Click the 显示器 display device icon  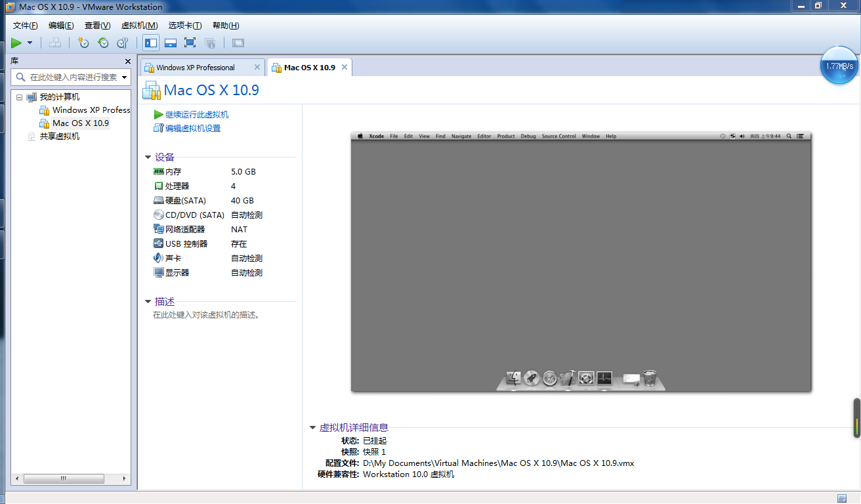point(158,272)
